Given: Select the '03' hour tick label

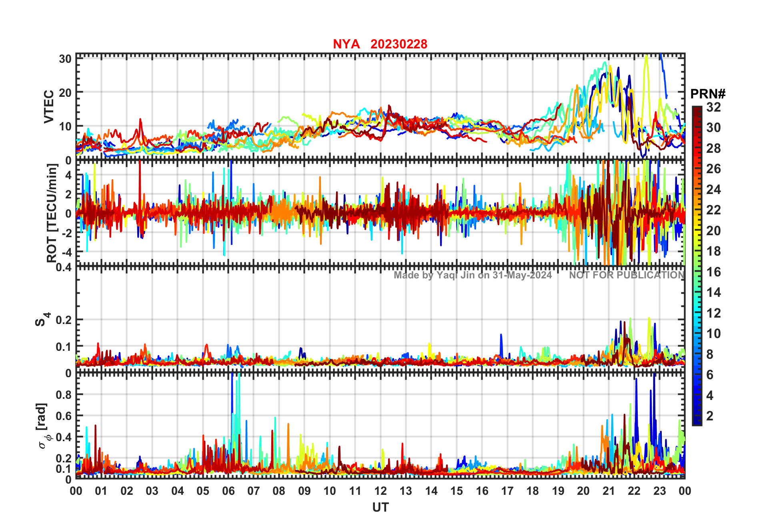Looking at the screenshot, I should pos(152,491).
